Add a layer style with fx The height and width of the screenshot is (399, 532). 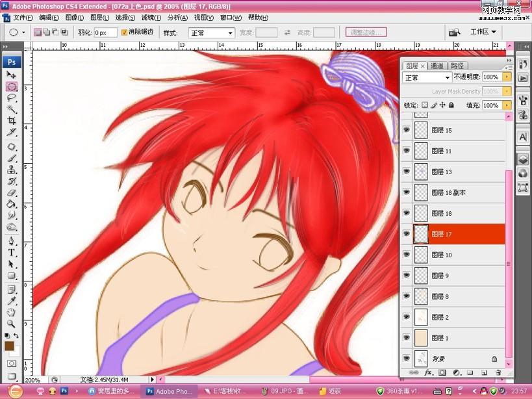tap(428, 372)
